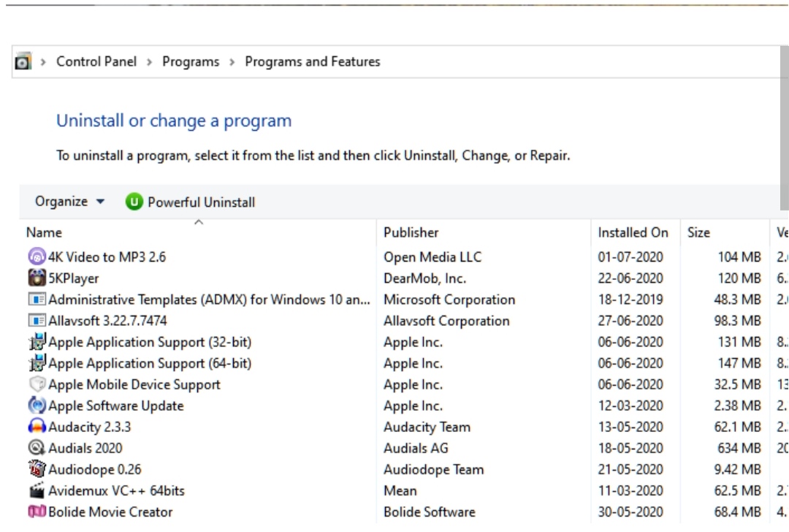Screen dimensions: 789x532
Task: Click the Apple Software Update icon
Action: tap(37, 406)
